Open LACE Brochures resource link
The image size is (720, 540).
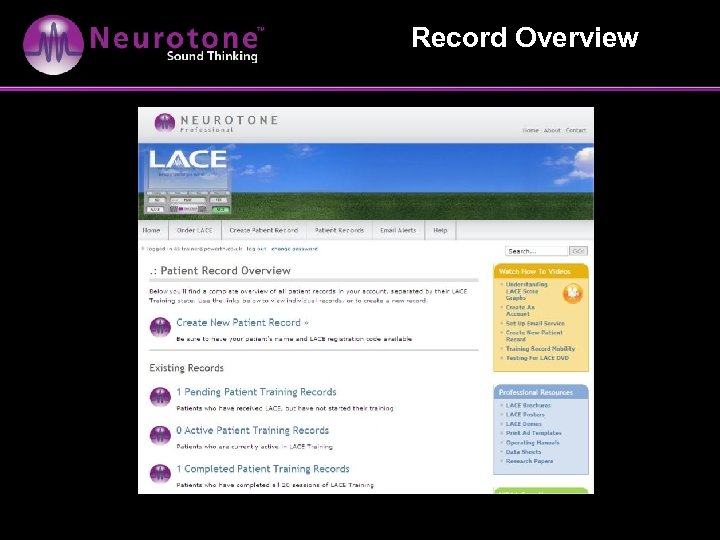pyautogui.click(x=528, y=405)
